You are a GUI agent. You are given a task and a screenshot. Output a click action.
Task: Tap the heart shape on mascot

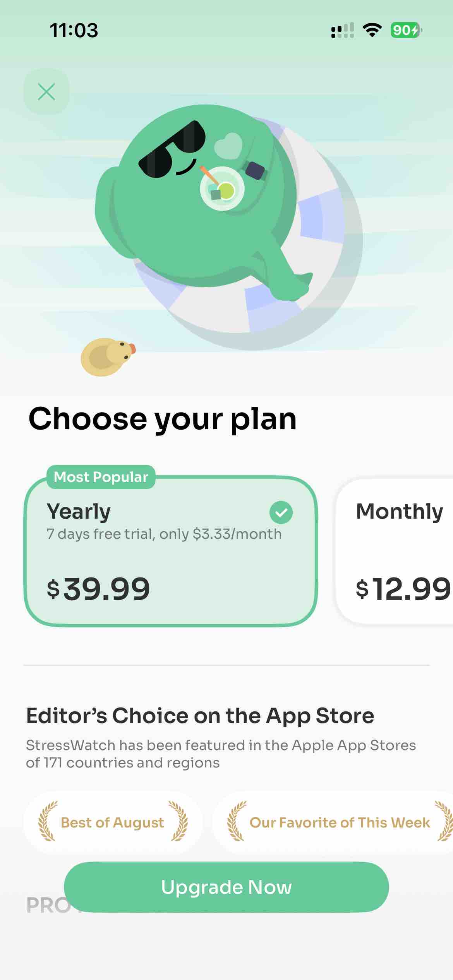point(228,146)
